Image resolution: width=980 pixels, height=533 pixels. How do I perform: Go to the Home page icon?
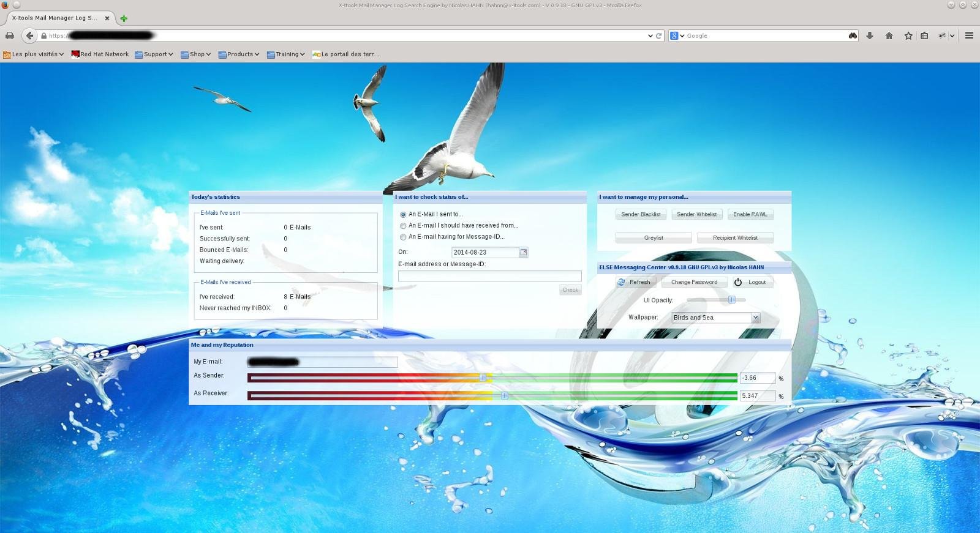[889, 35]
